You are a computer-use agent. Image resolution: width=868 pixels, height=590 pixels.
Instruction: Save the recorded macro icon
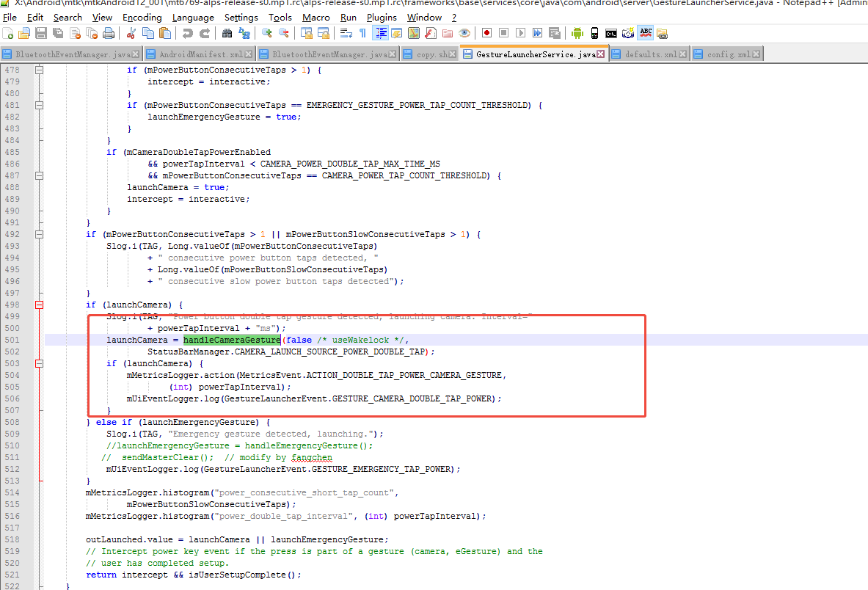pos(554,33)
